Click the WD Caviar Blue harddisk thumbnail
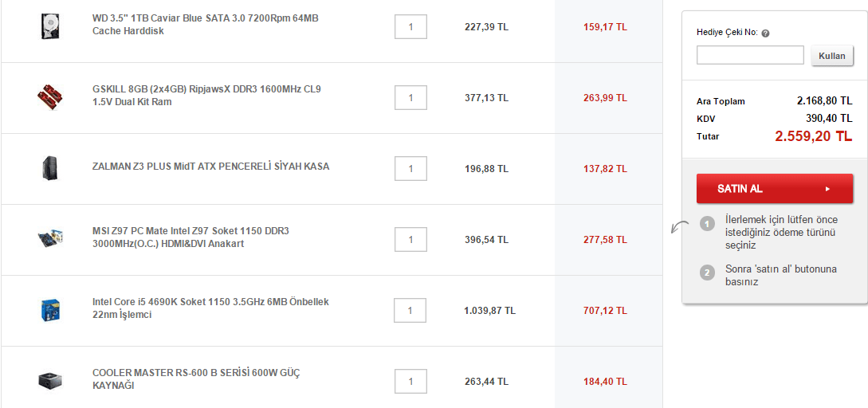The image size is (868, 408). (x=49, y=26)
